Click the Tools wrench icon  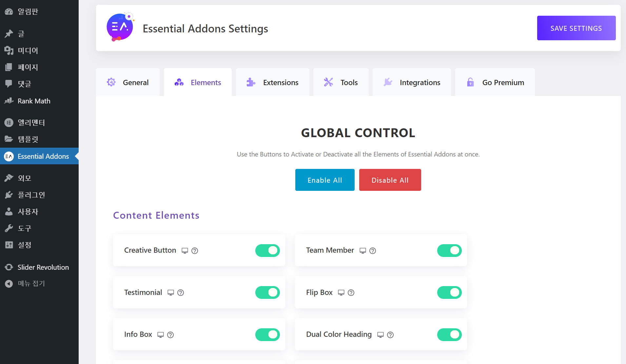(328, 82)
